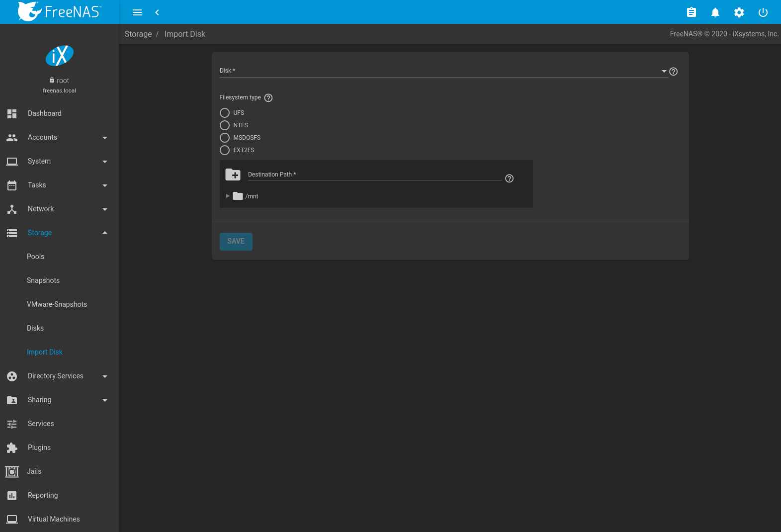Image resolution: width=781 pixels, height=532 pixels.
Task: Click the Storage breadcrumb link
Action: (138, 34)
